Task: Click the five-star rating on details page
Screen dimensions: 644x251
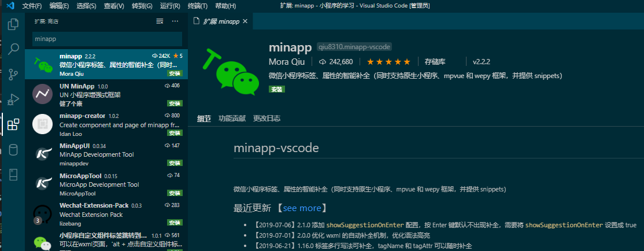Action: pyautogui.click(x=388, y=62)
